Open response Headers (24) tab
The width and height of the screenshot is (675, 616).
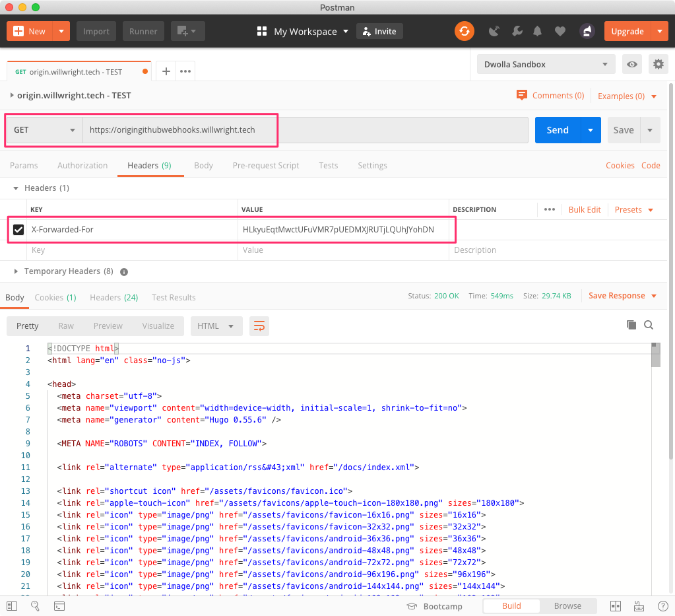113,298
